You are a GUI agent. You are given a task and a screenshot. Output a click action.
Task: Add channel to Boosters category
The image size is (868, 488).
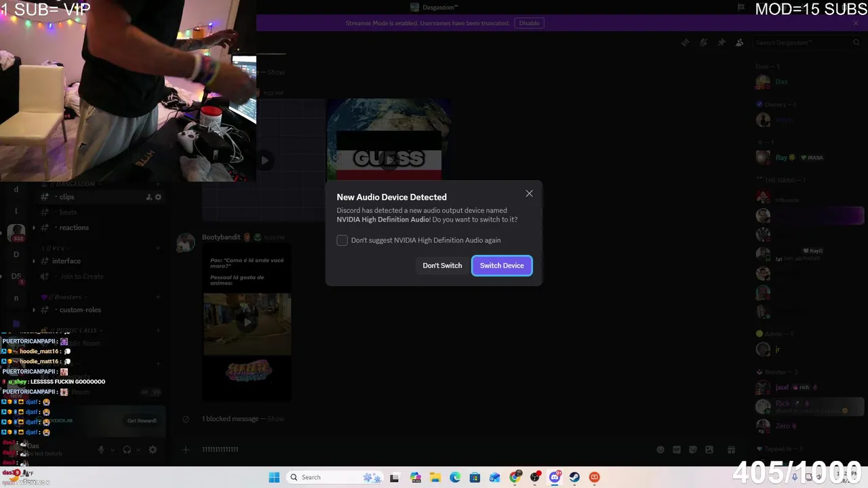(x=158, y=297)
